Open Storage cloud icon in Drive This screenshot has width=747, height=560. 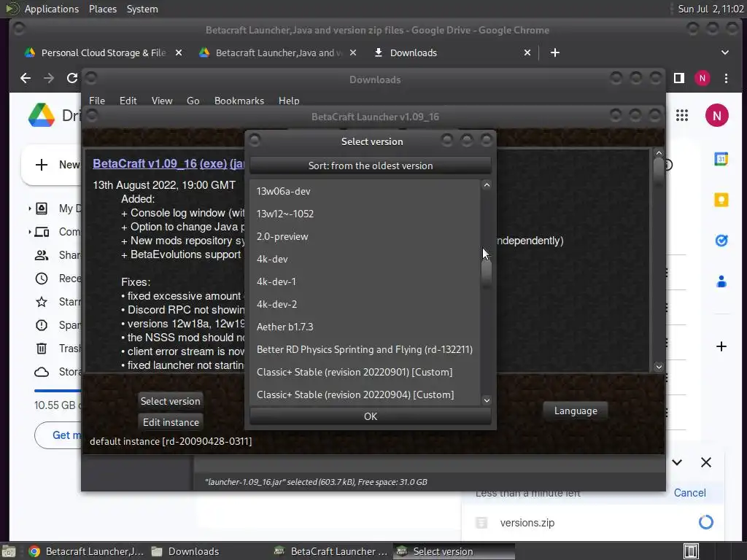(x=42, y=372)
